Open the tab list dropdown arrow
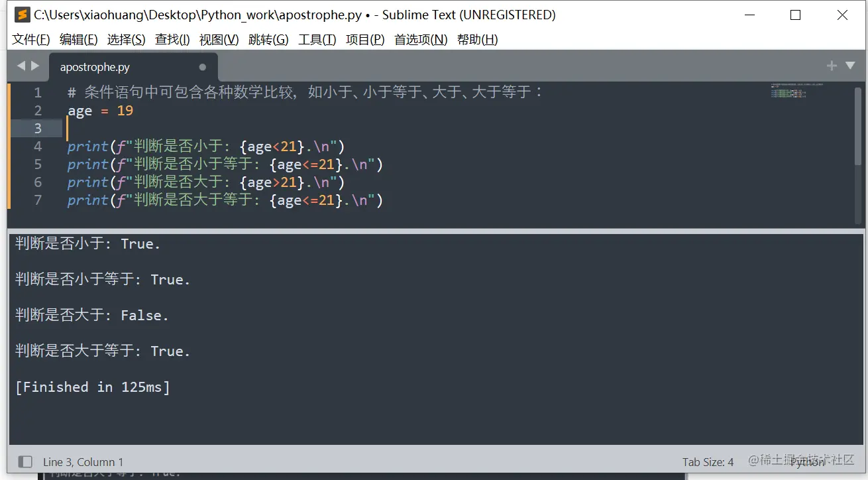The image size is (868, 480). [850, 66]
